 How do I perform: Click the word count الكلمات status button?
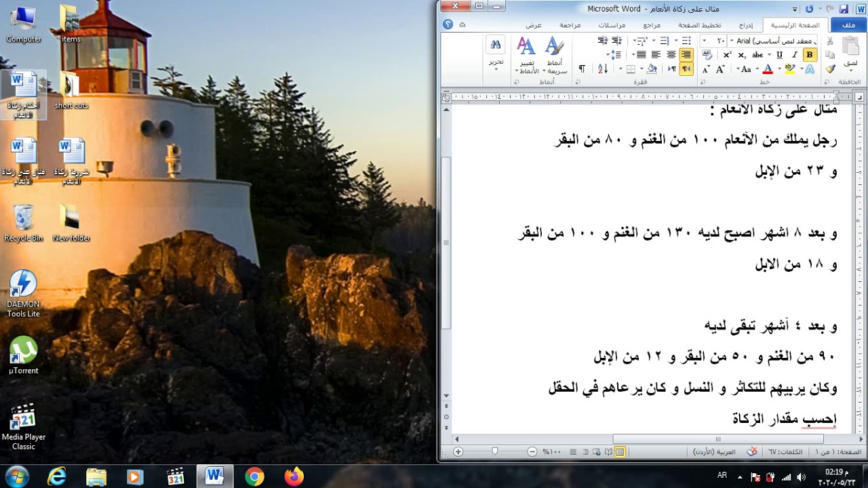(786, 451)
